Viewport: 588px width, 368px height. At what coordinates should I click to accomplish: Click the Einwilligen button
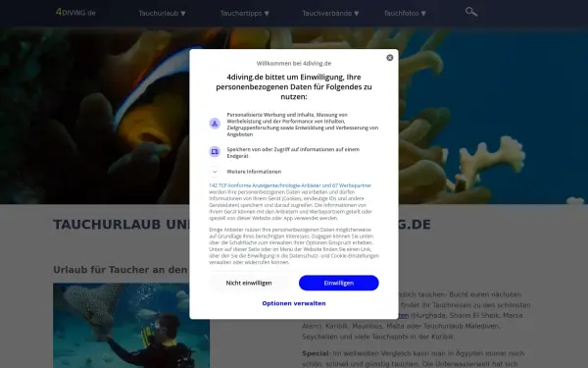pyautogui.click(x=339, y=283)
